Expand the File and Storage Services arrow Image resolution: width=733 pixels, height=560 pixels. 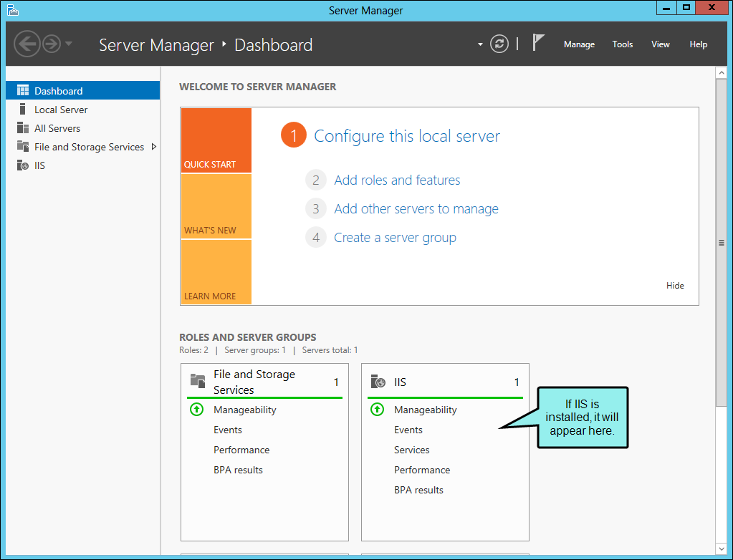pyautogui.click(x=154, y=147)
